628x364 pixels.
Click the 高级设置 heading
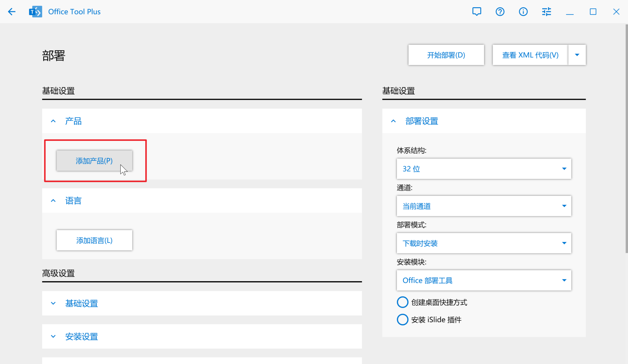(58, 273)
